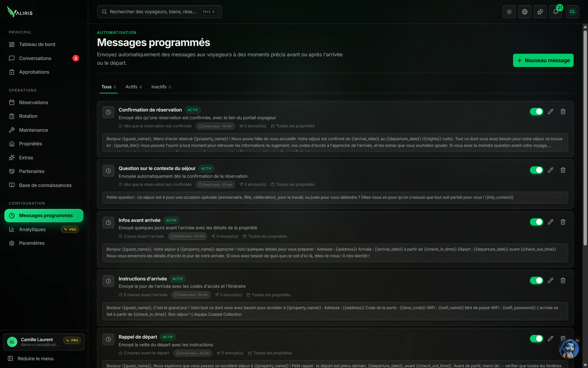This screenshot has height=368, width=588.
Task: Click the Nouveau message button
Action: [543, 60]
